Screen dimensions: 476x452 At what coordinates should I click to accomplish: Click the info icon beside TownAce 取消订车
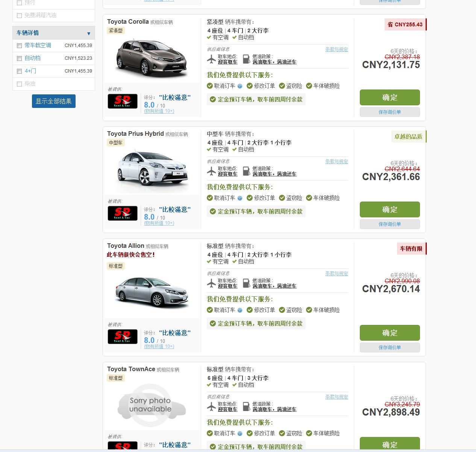[x=240, y=434]
